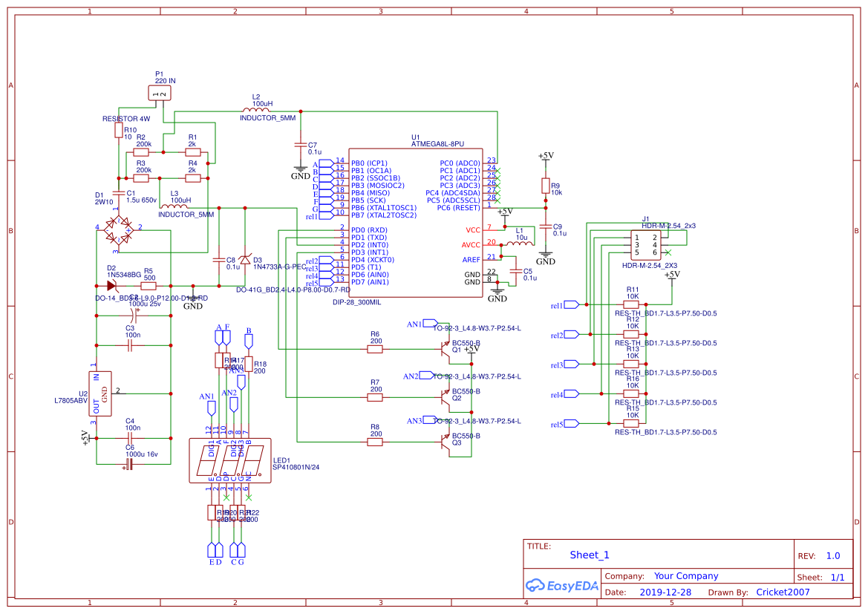The width and height of the screenshot is (868, 614).
Task: Select the AN1 net port near Q1
Action: pyautogui.click(x=431, y=323)
